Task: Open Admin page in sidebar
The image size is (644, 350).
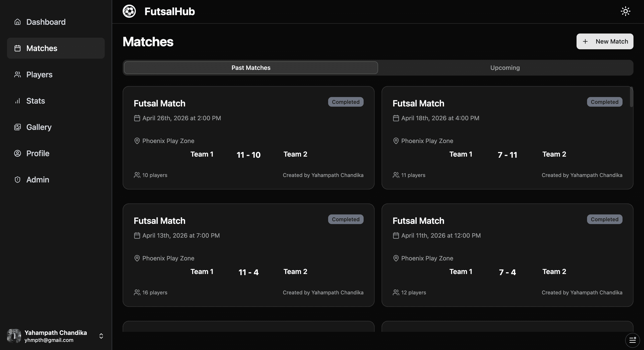Action: [56, 180]
